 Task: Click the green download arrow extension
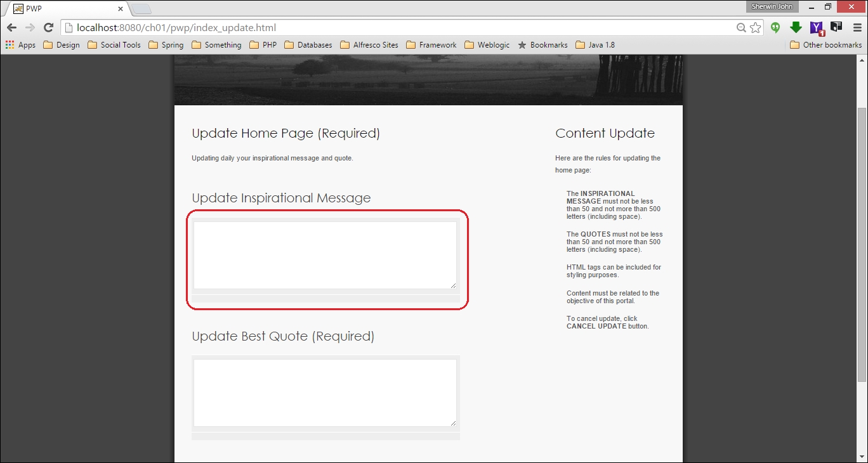(x=796, y=27)
